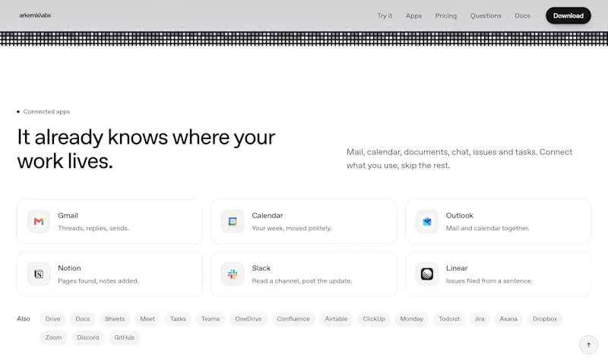Click the scroll-to-top arrow button
This screenshot has height=364, width=608.
(588, 344)
